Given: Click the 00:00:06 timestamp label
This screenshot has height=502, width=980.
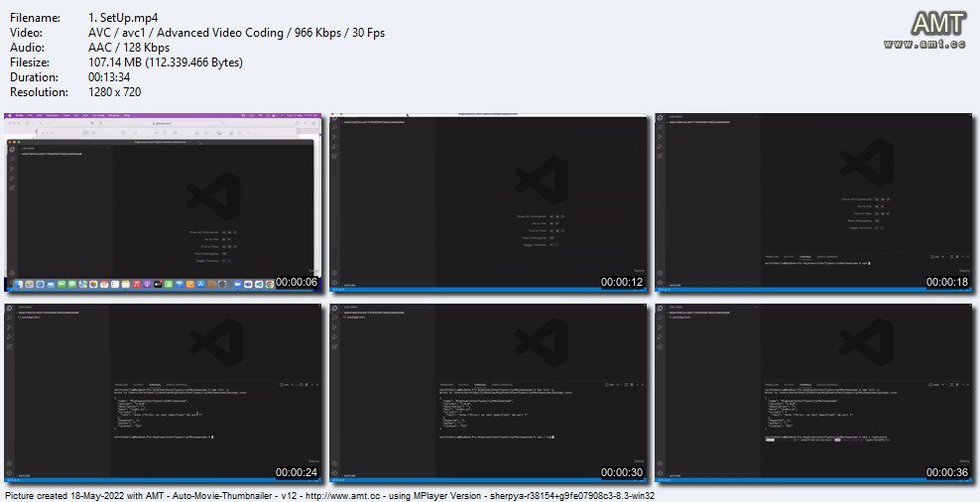Looking at the screenshot, I should tap(297, 283).
